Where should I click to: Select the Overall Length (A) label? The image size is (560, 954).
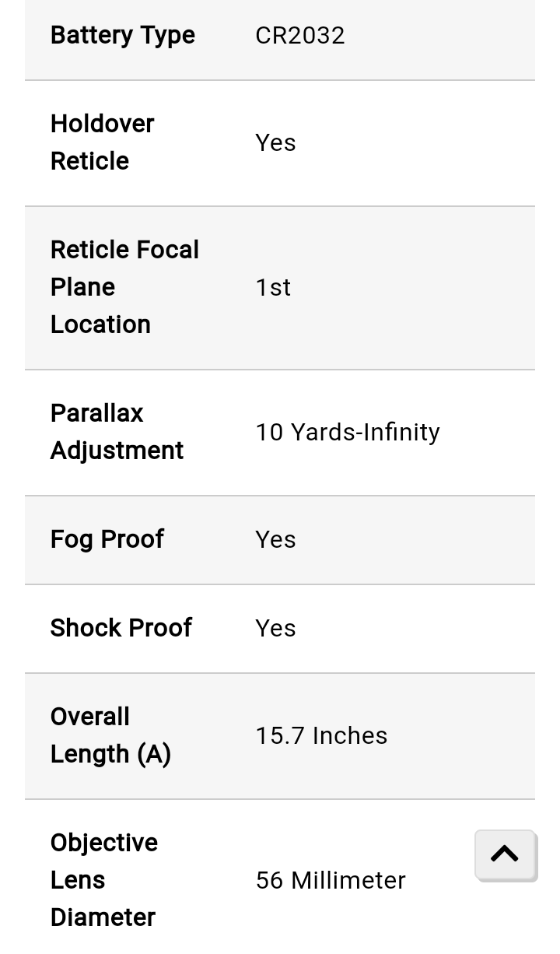(x=110, y=735)
